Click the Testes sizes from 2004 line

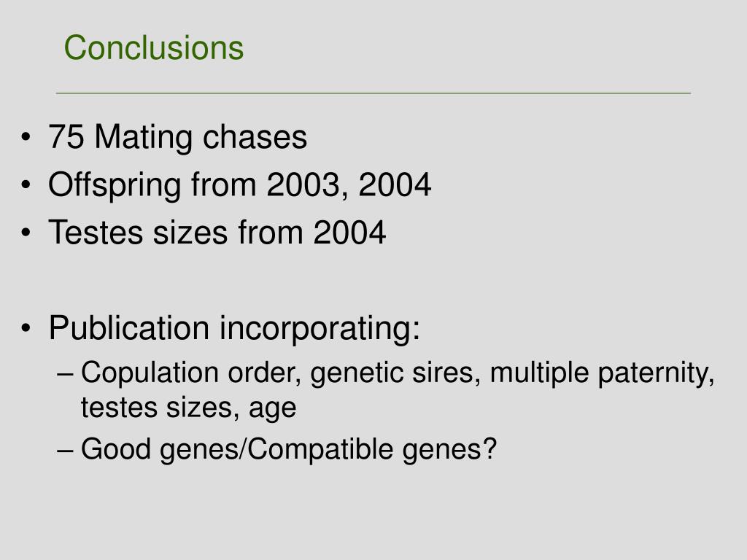click(x=217, y=233)
